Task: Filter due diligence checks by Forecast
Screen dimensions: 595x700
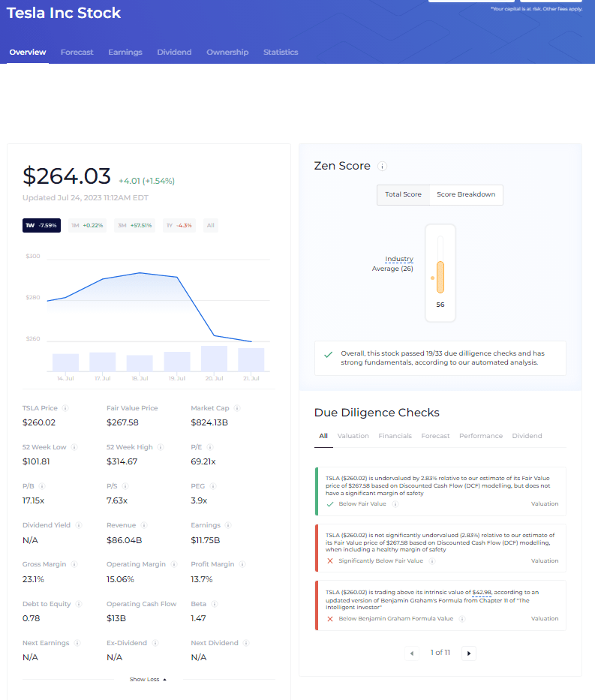Action: pos(435,436)
